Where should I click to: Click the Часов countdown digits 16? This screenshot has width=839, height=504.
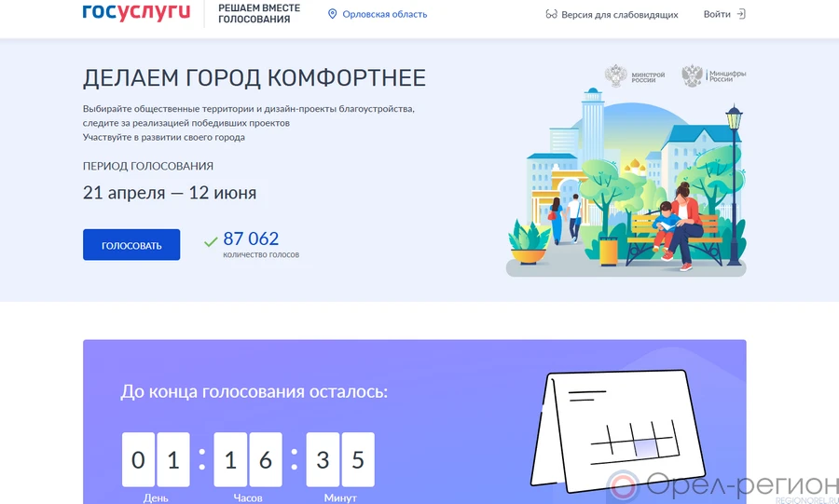click(x=248, y=459)
